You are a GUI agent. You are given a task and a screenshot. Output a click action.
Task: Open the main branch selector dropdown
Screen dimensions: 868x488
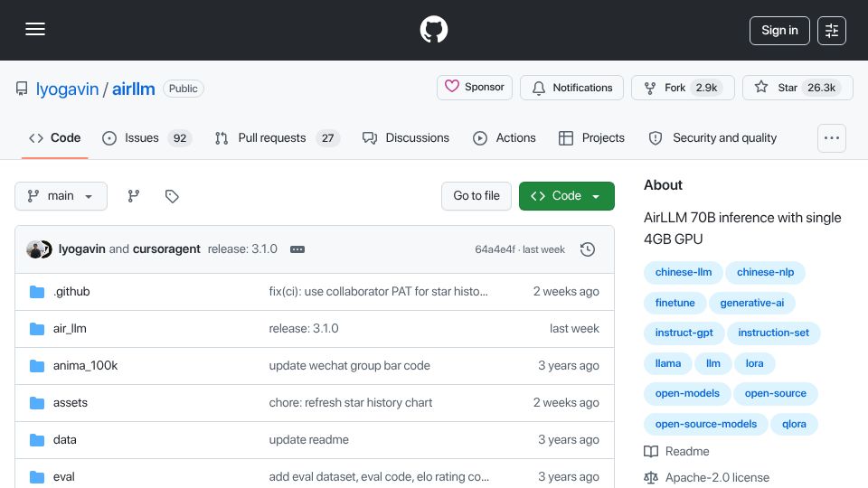pos(61,196)
